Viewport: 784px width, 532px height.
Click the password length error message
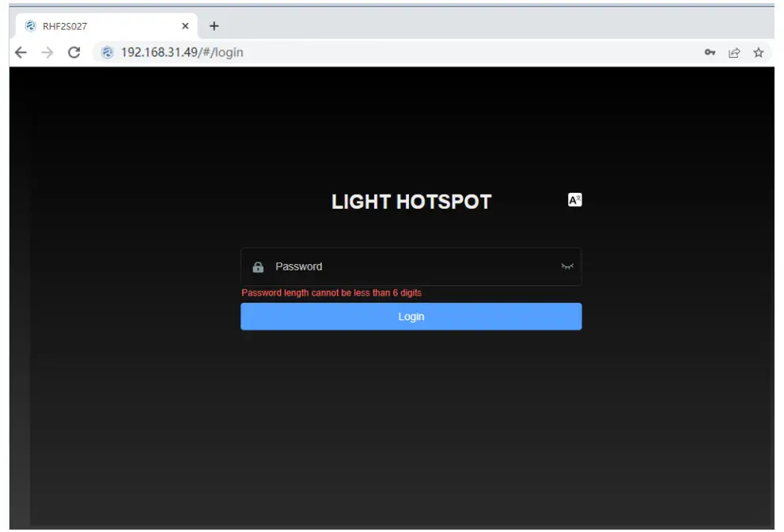coord(332,292)
